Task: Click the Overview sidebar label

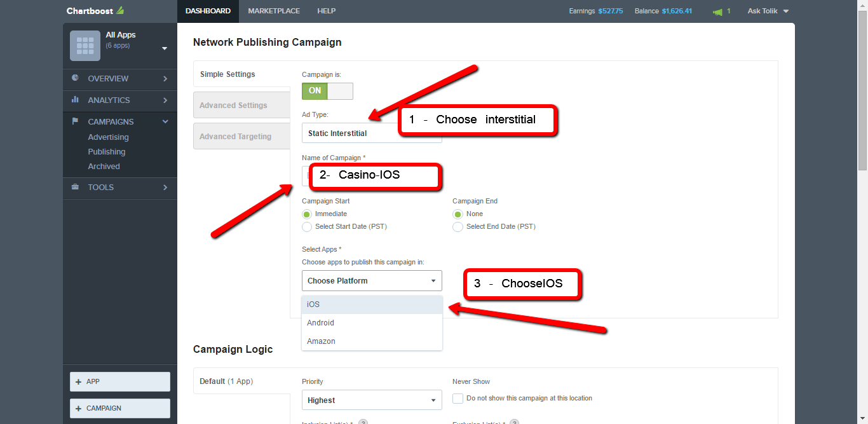Action: click(108, 79)
